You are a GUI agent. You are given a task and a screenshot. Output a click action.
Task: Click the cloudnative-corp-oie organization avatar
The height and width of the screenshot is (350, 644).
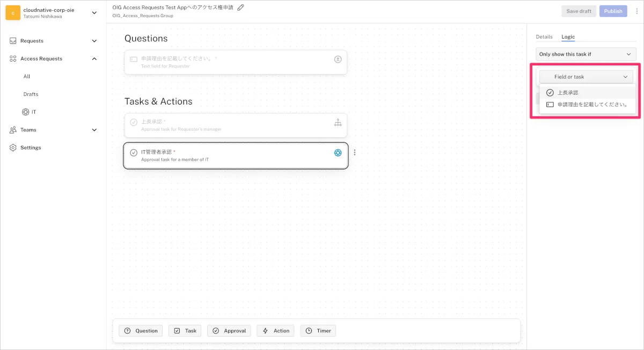pos(13,13)
